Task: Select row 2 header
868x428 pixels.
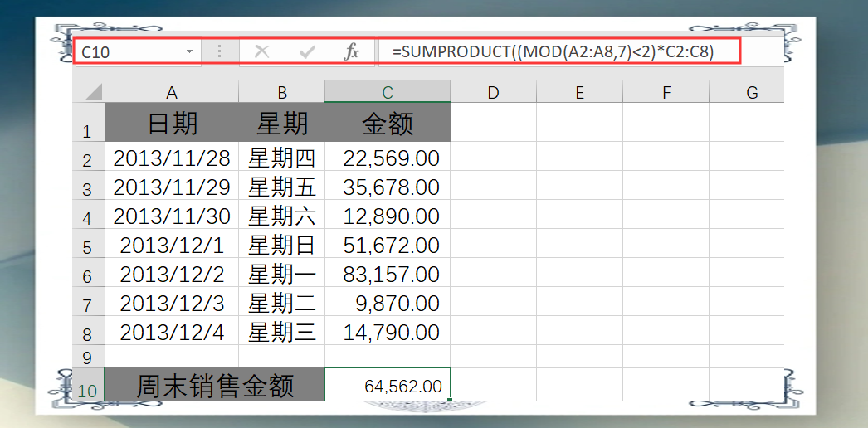Action: (89, 157)
